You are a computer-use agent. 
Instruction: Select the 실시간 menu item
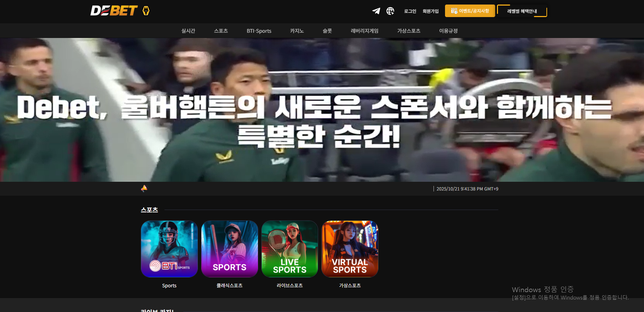(188, 31)
